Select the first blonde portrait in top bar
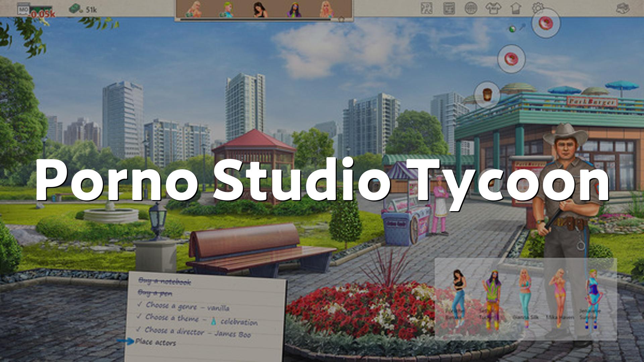Image resolution: width=644 pixels, height=362 pixels. point(195,9)
